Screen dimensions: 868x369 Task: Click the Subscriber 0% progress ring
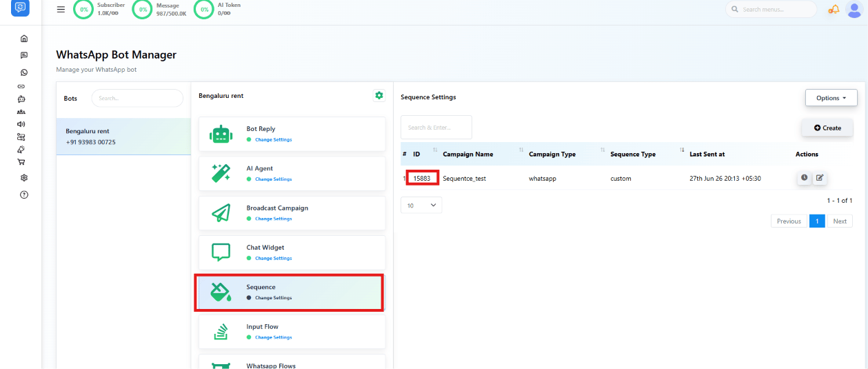(83, 10)
